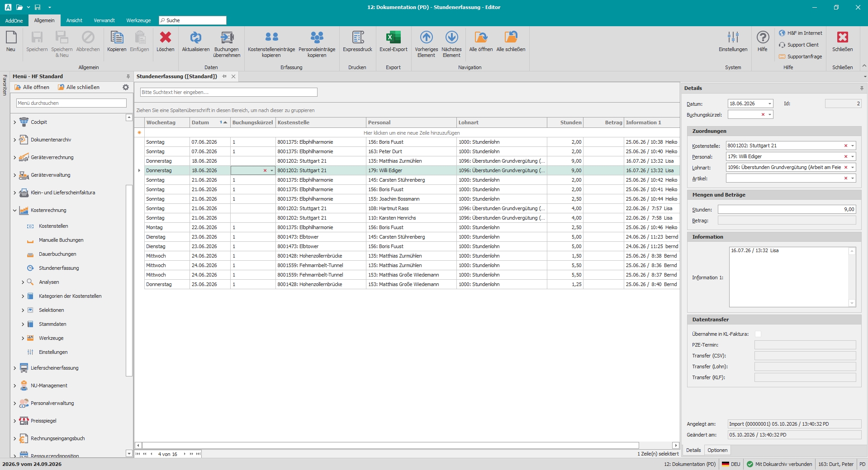Click the Menü durchsuchen field
The image size is (868, 470).
click(71, 103)
